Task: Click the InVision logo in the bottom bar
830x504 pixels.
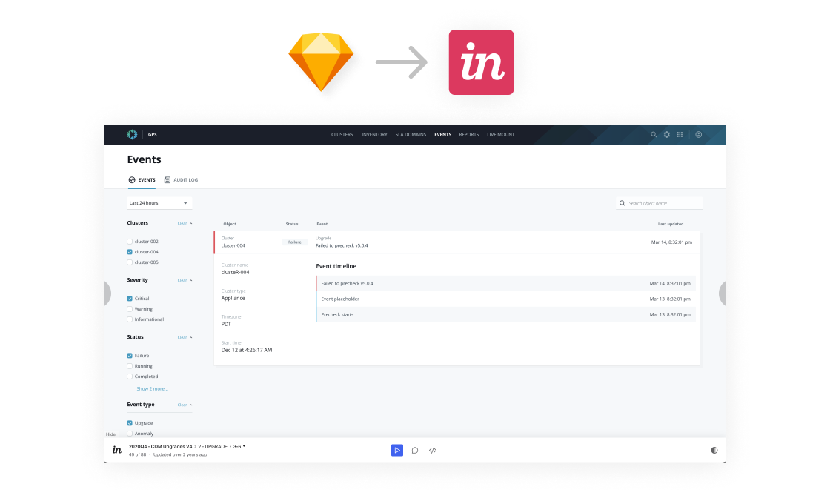Action: point(117,450)
